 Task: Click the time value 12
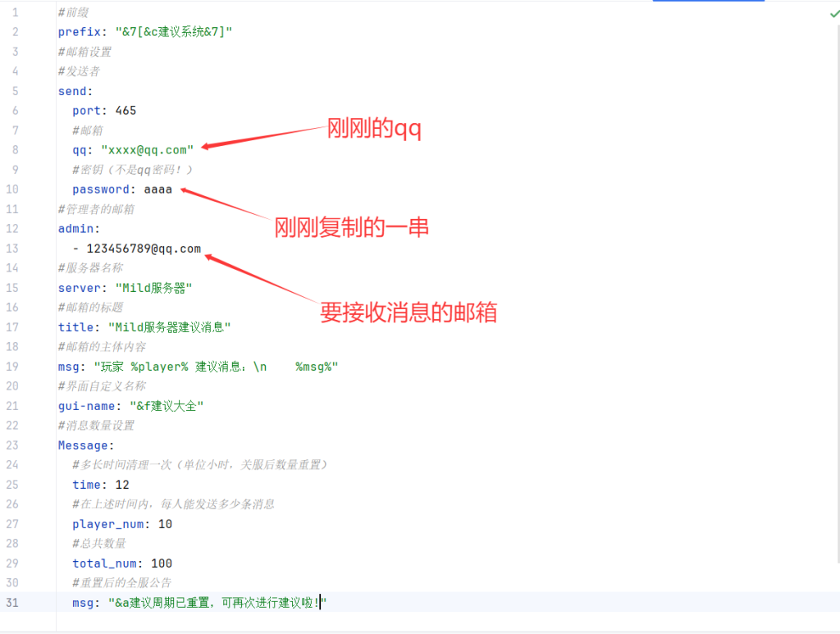(x=122, y=485)
